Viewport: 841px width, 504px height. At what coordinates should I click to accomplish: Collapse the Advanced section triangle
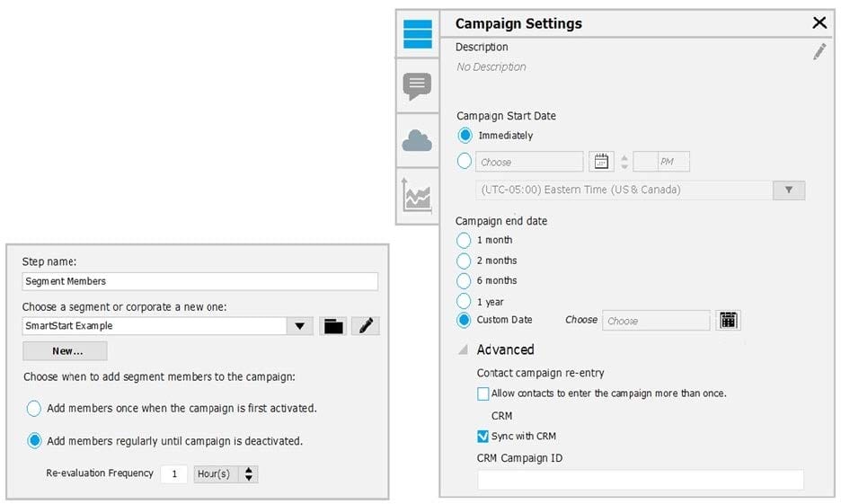click(x=464, y=349)
